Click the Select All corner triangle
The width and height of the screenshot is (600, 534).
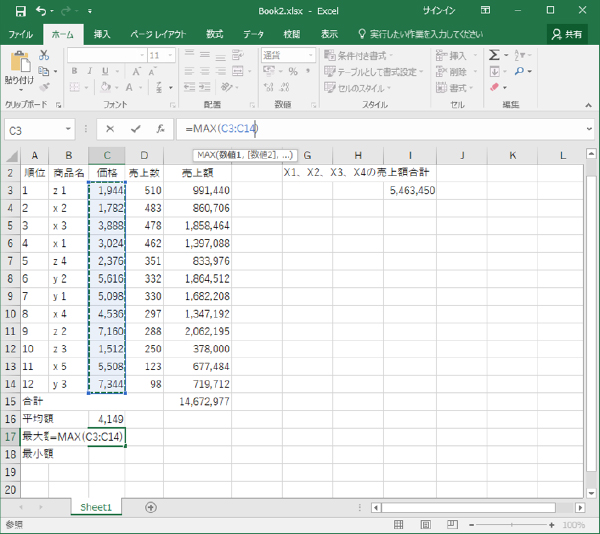[x=11, y=156]
